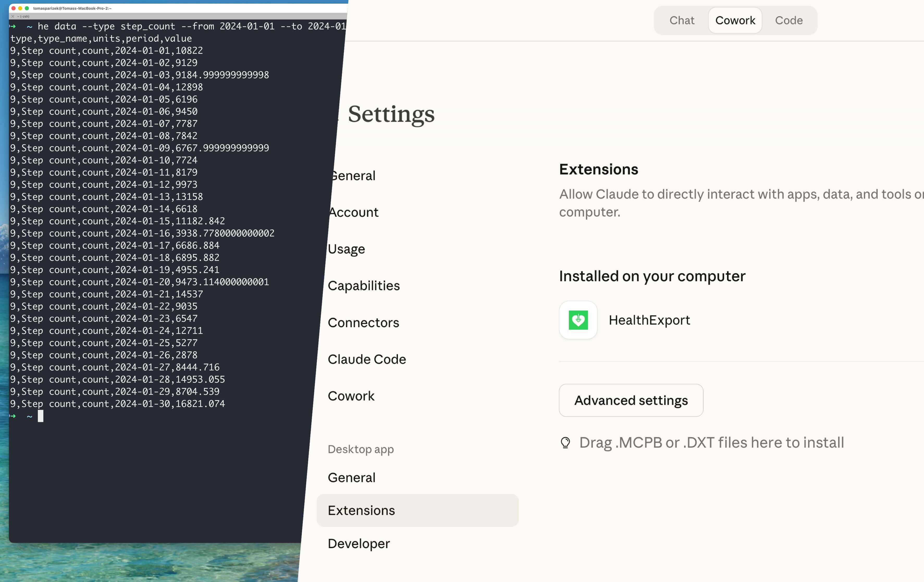Open Claude Code settings
This screenshot has height=582, width=924.
point(366,359)
